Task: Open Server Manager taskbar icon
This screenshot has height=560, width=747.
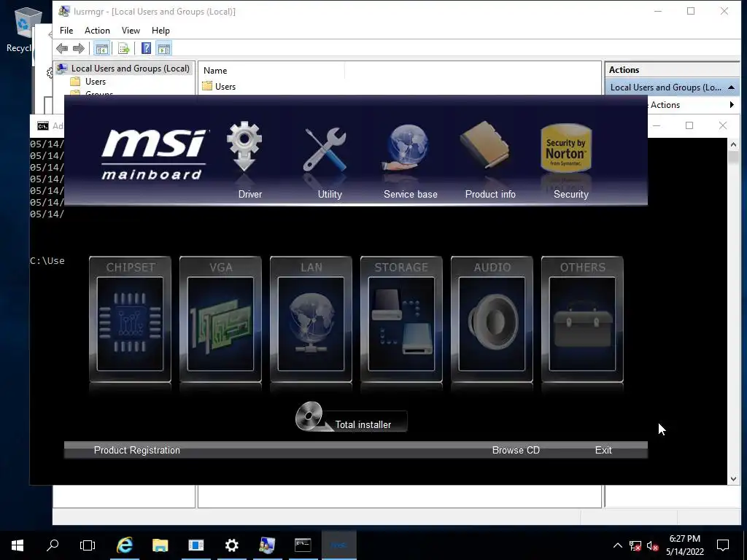Action: click(x=196, y=545)
